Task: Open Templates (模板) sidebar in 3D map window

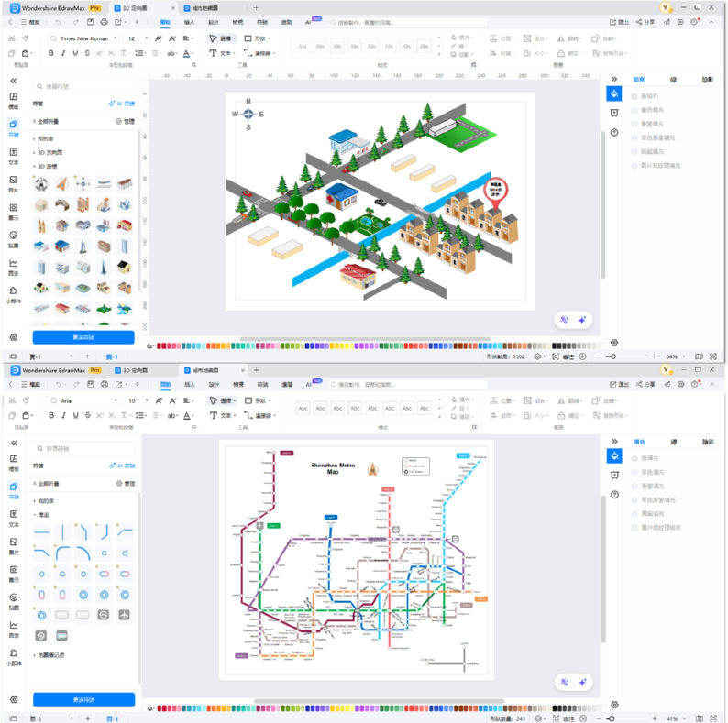Action: pyautogui.click(x=14, y=100)
